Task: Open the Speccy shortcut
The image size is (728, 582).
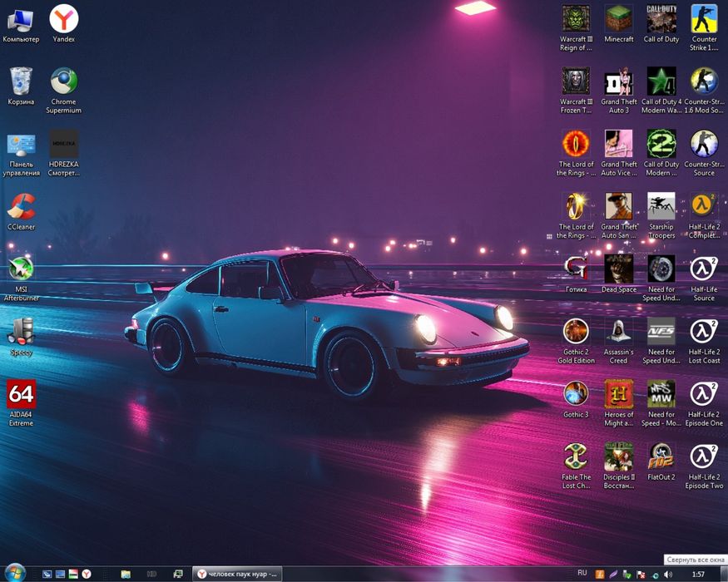Action: (x=21, y=337)
